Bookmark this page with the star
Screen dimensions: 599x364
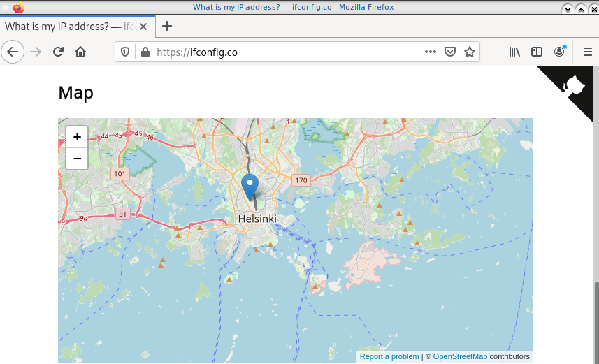470,52
